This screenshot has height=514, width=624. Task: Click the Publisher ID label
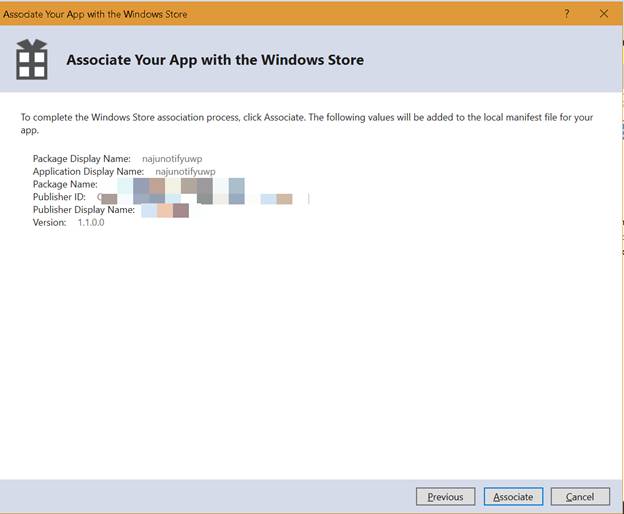(59, 197)
